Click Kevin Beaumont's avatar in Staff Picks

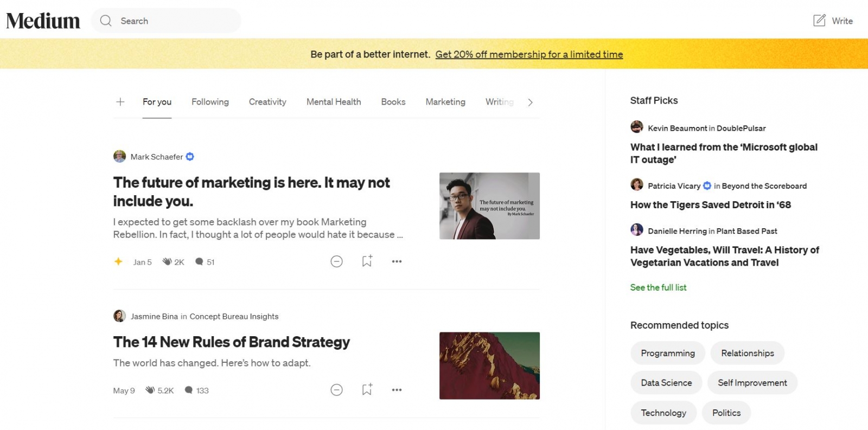(637, 127)
